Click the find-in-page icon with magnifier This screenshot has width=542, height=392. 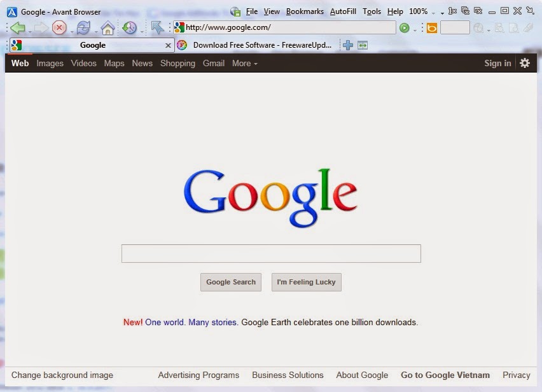coord(499,27)
